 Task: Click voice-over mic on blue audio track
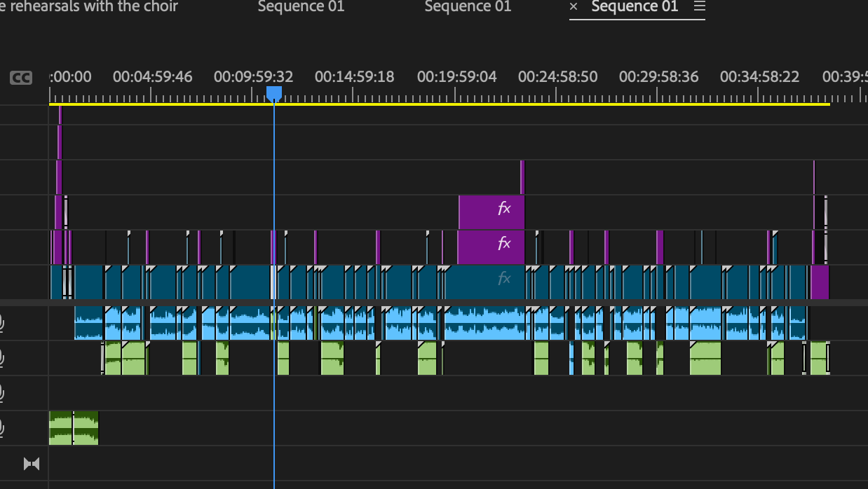pyautogui.click(x=1, y=324)
